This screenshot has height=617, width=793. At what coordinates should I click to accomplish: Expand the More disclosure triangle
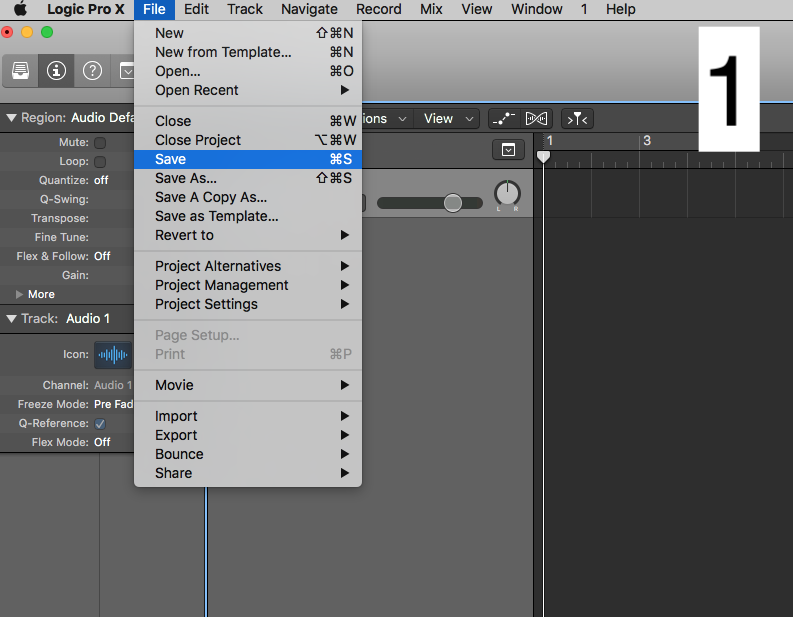click(19, 294)
